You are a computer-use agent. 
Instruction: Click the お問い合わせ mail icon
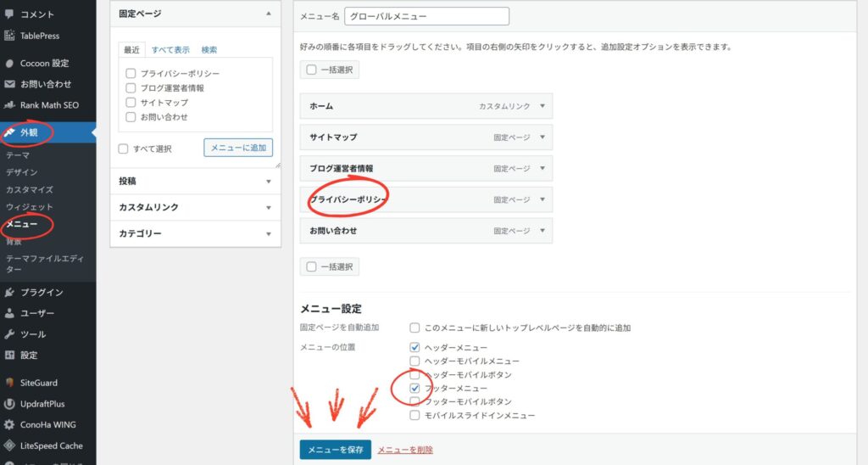(9, 84)
